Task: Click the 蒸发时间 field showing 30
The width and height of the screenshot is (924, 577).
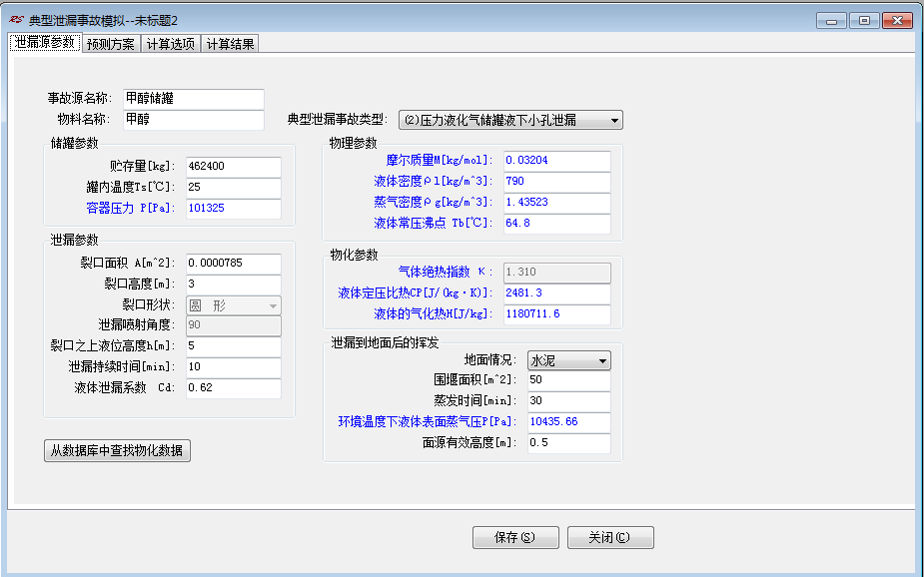Action: click(x=568, y=401)
